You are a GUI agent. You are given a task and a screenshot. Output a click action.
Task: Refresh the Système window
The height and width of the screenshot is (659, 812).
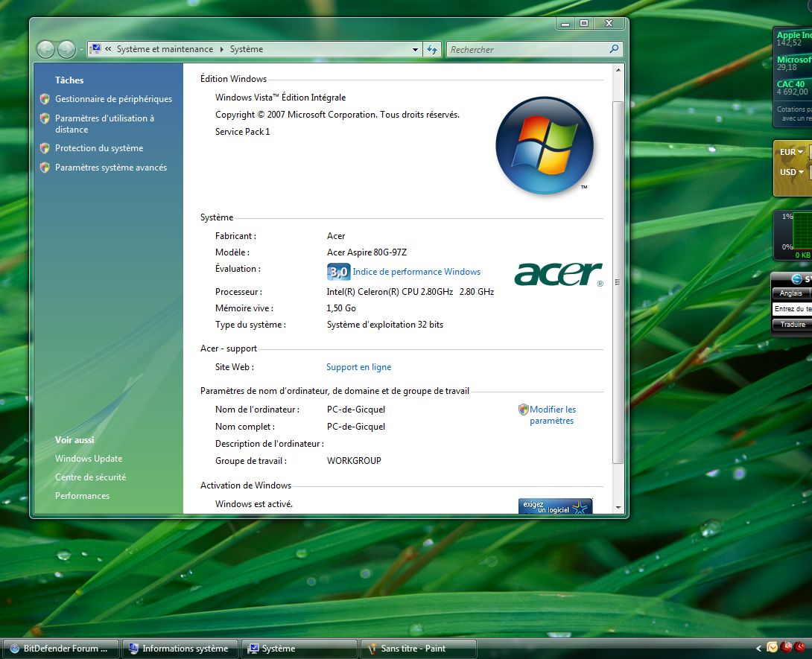[432, 50]
